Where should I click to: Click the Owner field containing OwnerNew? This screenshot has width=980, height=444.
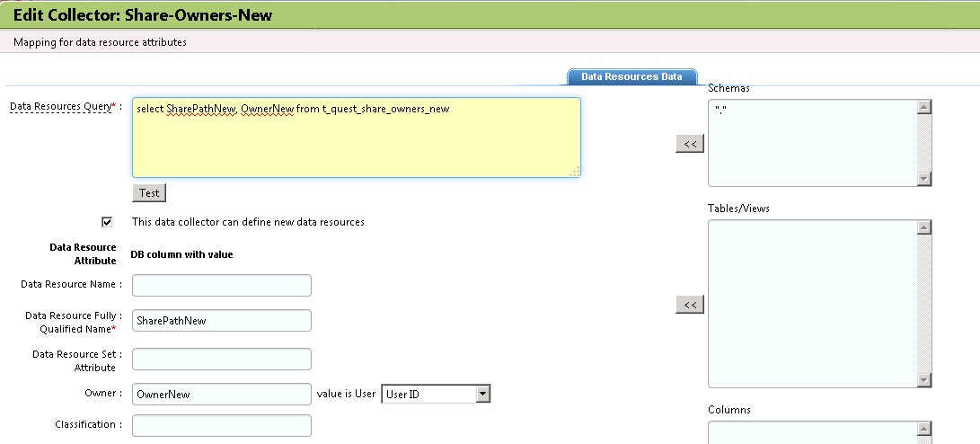tap(222, 395)
